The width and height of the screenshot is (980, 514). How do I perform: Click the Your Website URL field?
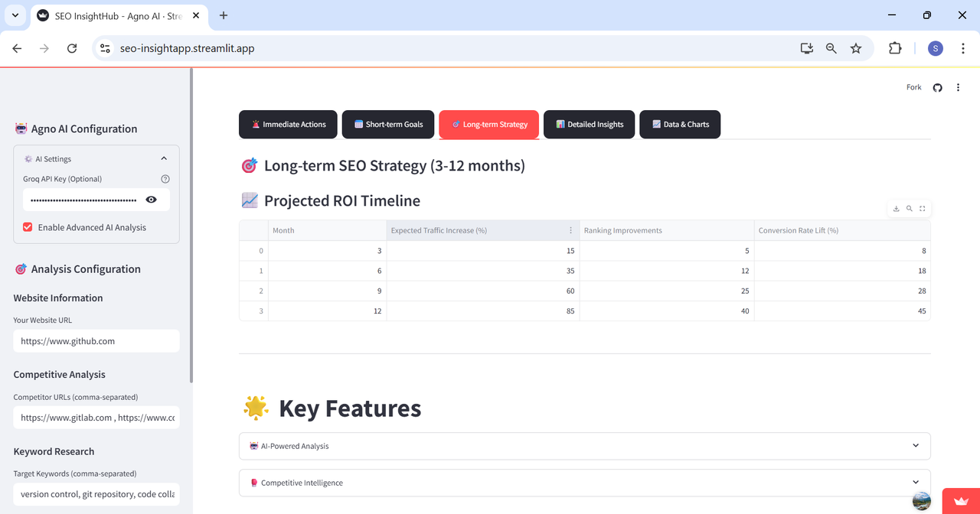(x=96, y=341)
